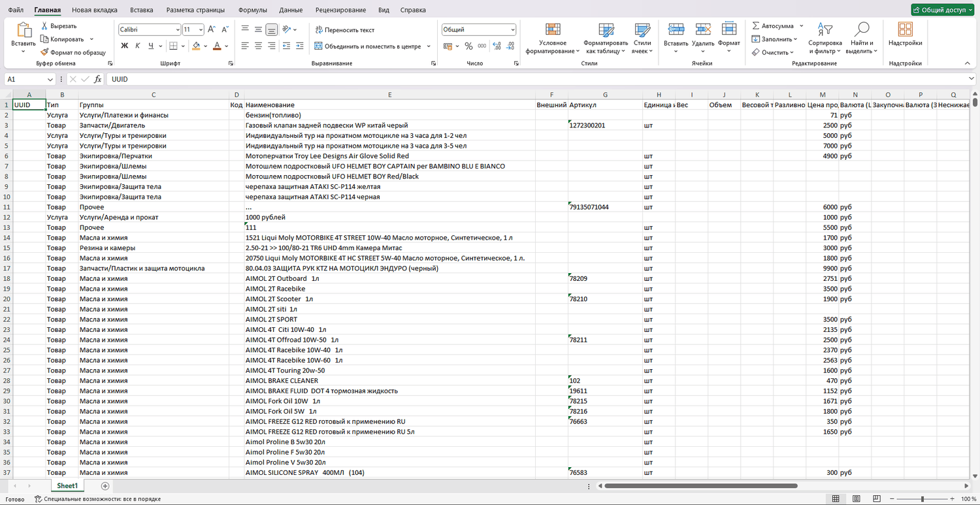Increase the cell indent
The height and width of the screenshot is (505, 980).
tap(301, 46)
